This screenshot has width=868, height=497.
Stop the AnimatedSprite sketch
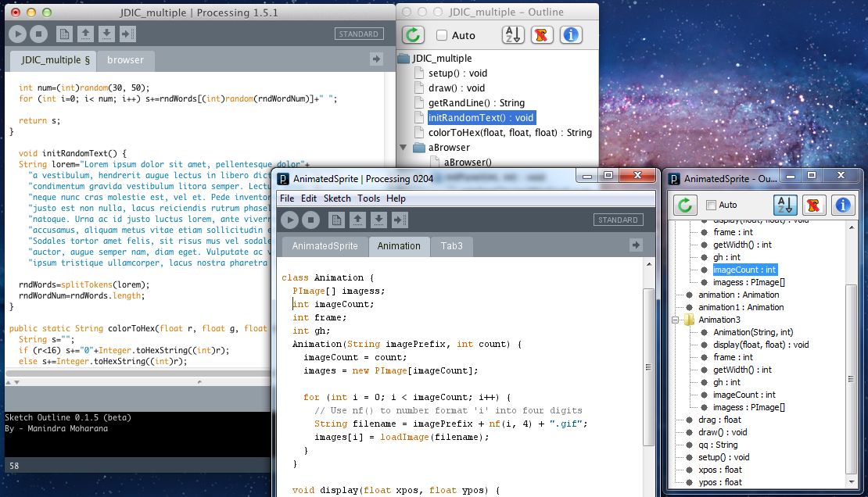coord(311,220)
